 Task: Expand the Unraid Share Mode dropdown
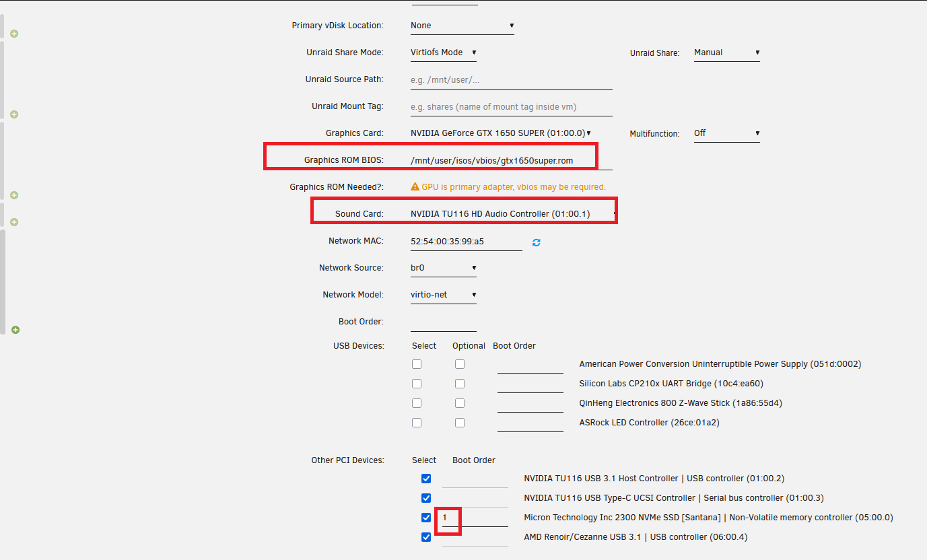(444, 53)
